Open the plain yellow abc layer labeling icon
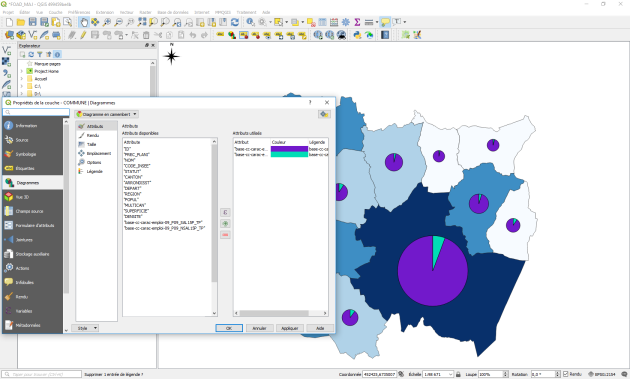 220,35
